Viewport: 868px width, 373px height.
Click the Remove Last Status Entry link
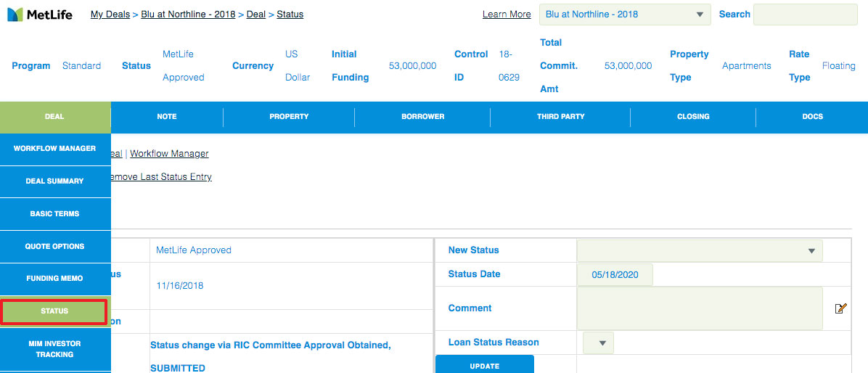160,177
